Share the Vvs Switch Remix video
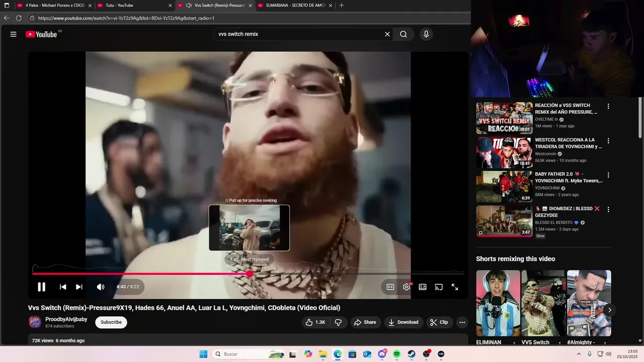Screen dimensions: 644x362 click(365, 322)
